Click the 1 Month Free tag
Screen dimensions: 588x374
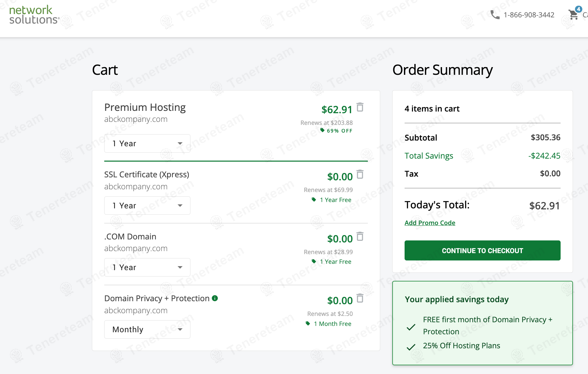click(332, 324)
